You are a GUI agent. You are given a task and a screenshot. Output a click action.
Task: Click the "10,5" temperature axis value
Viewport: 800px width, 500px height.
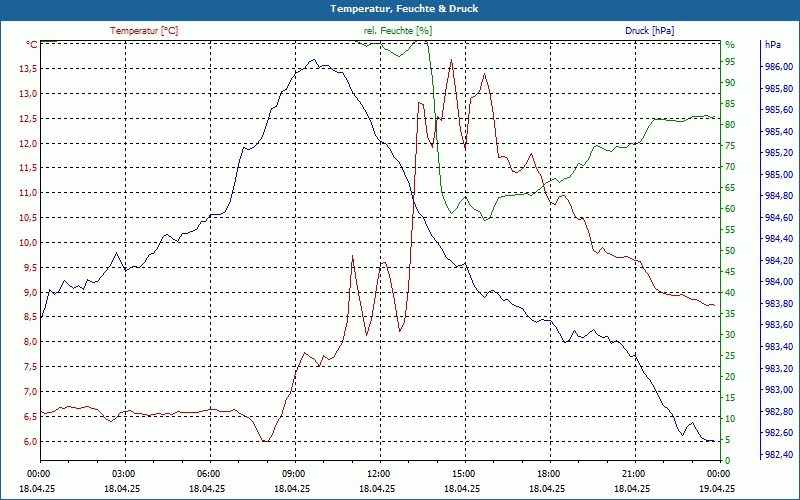point(28,218)
